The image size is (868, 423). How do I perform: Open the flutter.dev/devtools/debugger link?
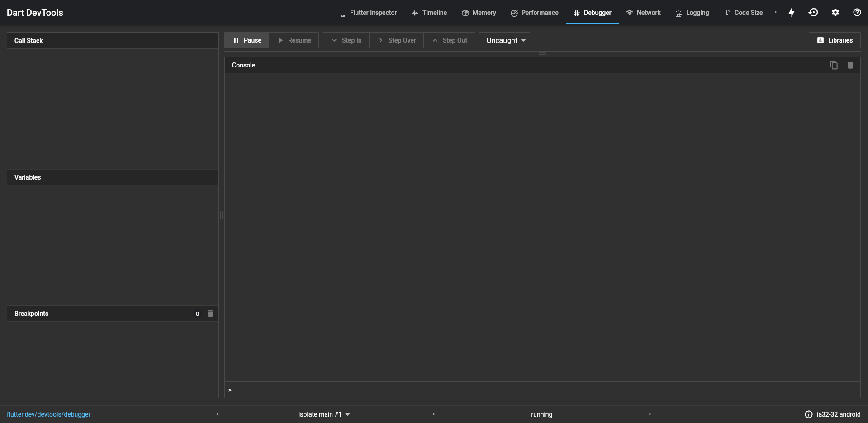click(x=48, y=414)
